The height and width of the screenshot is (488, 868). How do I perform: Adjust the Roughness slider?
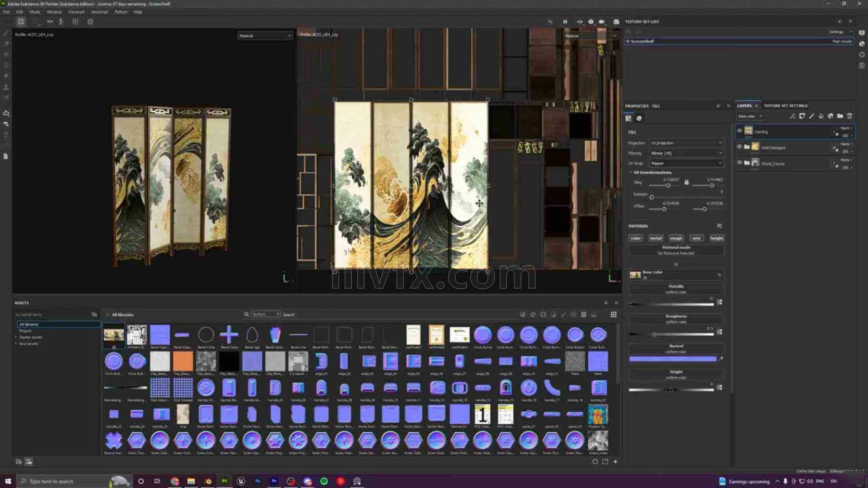(x=671, y=334)
